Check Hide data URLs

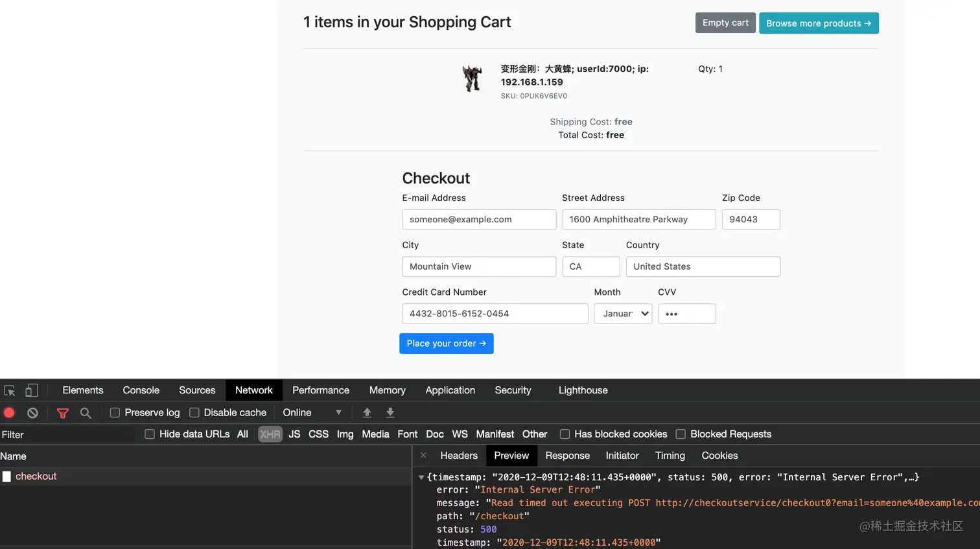tap(150, 434)
